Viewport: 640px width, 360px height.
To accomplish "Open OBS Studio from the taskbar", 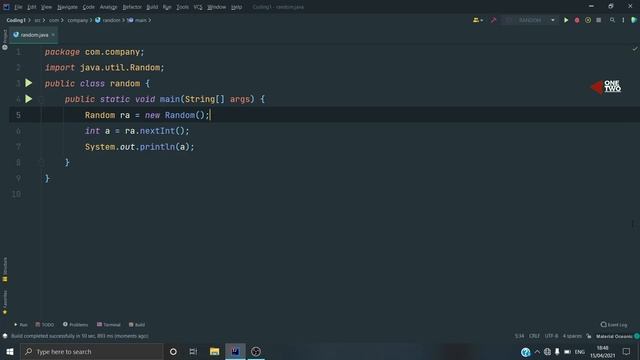I will pyautogui.click(x=256, y=351).
